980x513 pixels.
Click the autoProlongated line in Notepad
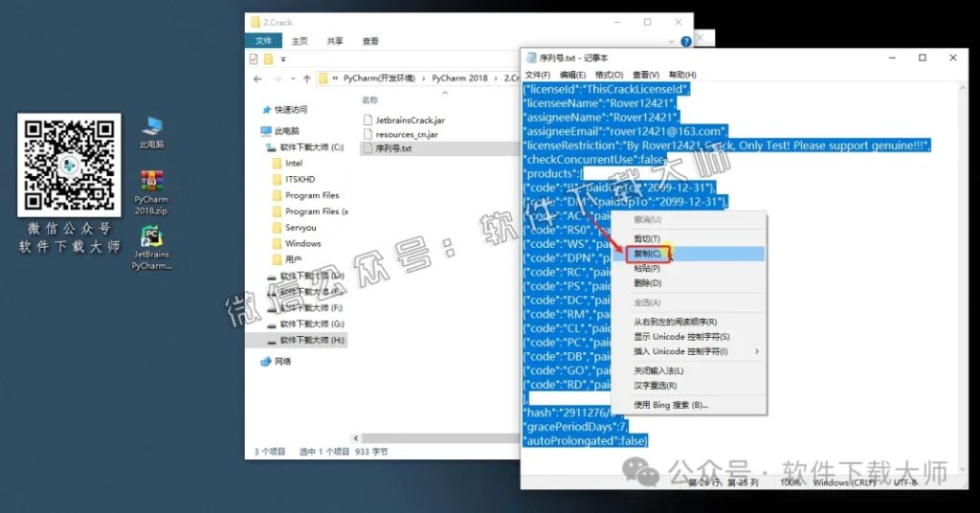(586, 441)
